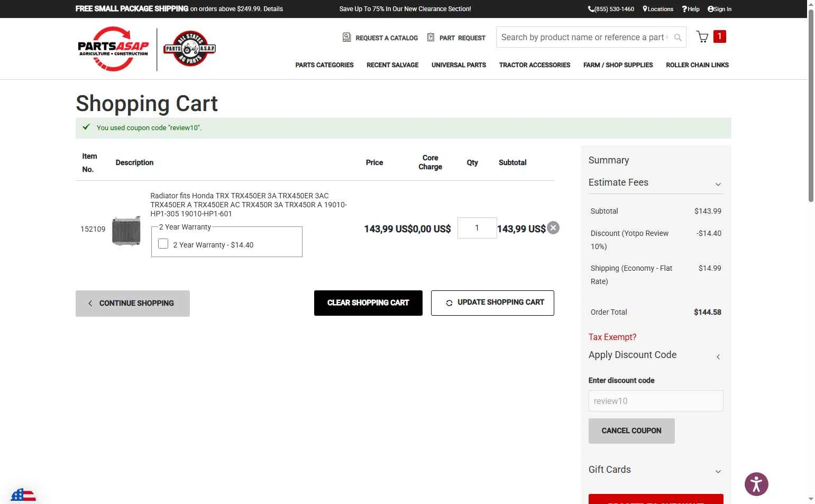Click the item number 152109
The width and height of the screenshot is (815, 504).
[x=93, y=229]
